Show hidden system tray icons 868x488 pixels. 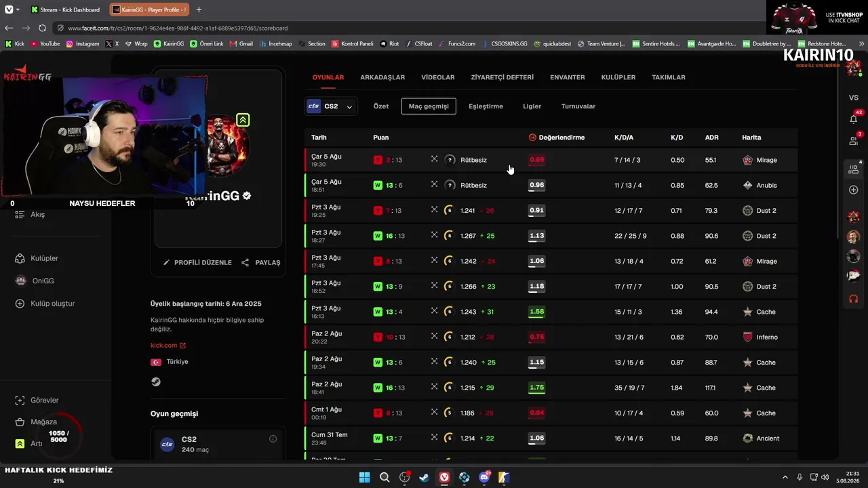[786, 477]
